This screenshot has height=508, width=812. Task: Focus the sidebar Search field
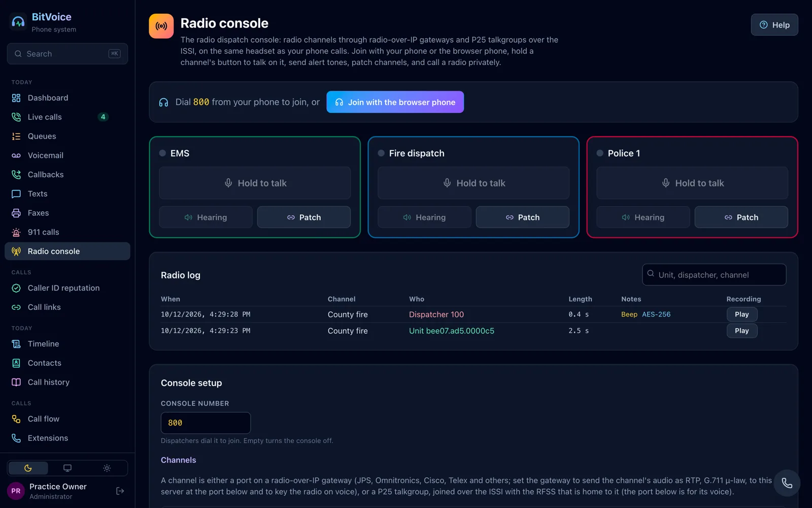click(x=67, y=54)
